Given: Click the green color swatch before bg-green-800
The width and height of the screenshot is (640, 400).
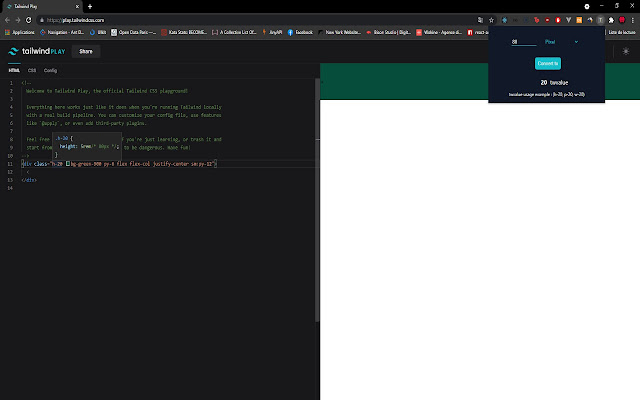Looking at the screenshot, I should 68,164.
